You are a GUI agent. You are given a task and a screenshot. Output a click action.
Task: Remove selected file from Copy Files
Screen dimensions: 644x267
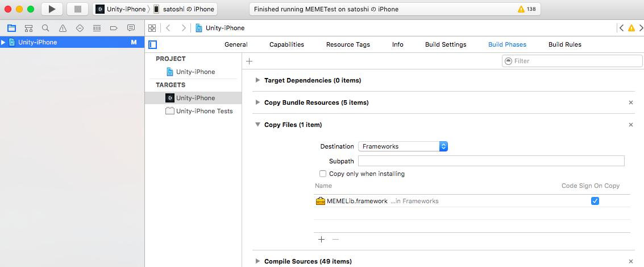(x=335, y=240)
